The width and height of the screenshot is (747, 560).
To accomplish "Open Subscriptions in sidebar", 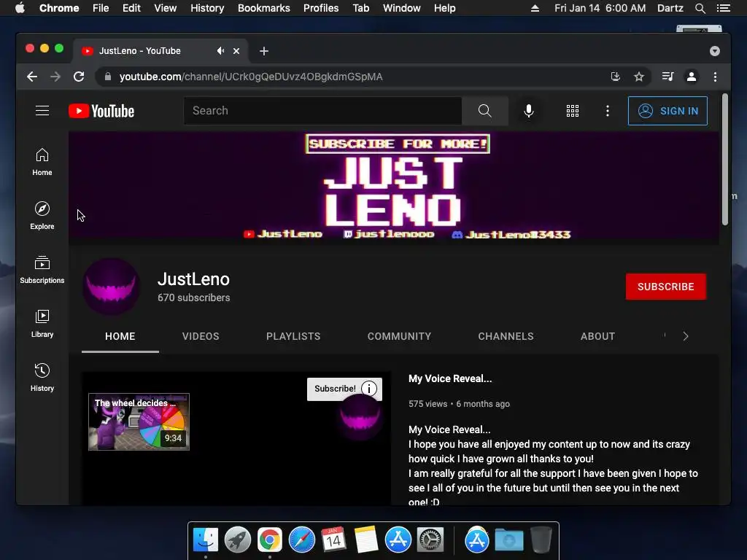I will tap(42, 270).
